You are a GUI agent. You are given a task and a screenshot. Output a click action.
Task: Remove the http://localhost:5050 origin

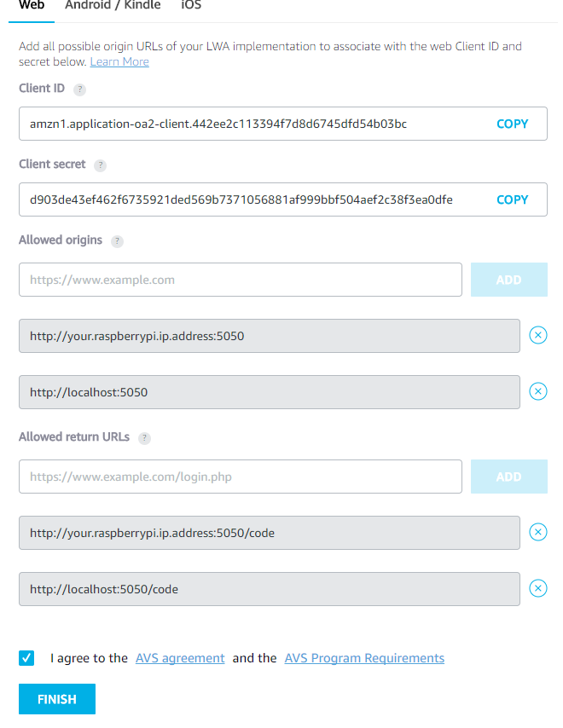tap(538, 391)
